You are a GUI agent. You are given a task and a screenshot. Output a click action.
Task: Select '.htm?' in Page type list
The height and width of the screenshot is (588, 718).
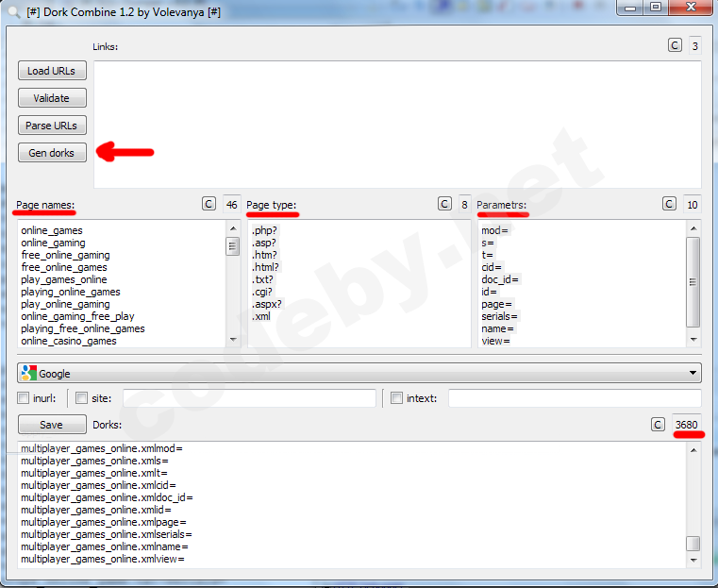[264, 255]
